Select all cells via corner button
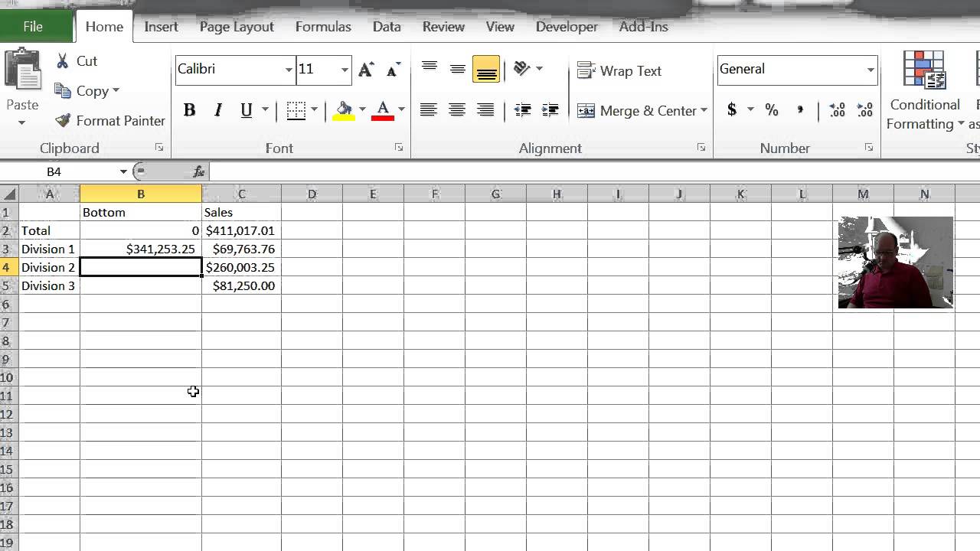The width and height of the screenshot is (980, 551). tap(8, 194)
